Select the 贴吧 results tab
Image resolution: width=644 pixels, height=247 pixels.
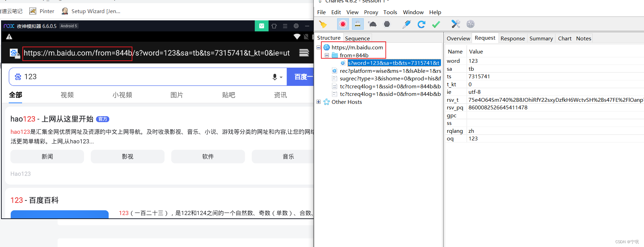(x=229, y=95)
